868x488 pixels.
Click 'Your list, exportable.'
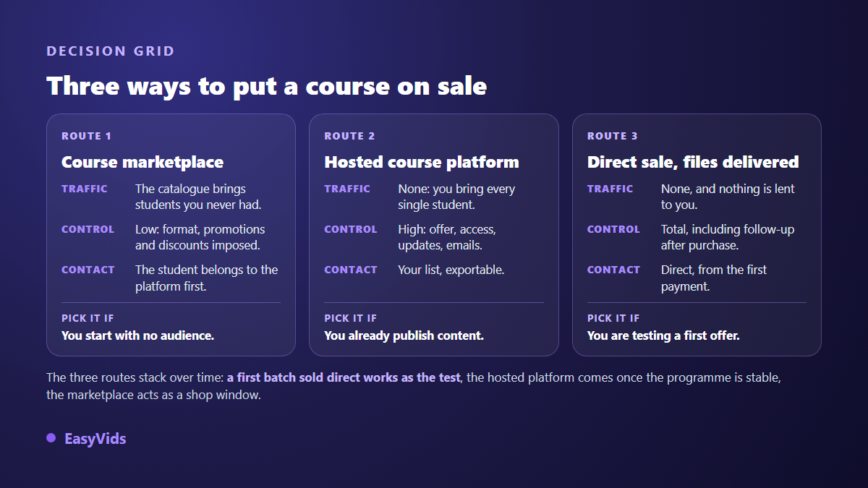point(451,270)
